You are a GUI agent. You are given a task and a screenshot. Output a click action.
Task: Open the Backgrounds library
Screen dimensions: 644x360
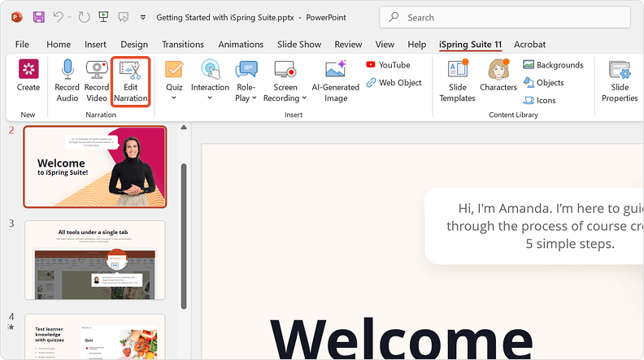(553, 65)
